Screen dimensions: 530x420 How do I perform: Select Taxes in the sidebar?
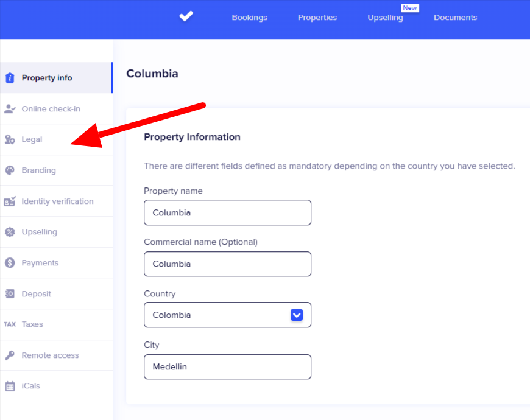[32, 324]
